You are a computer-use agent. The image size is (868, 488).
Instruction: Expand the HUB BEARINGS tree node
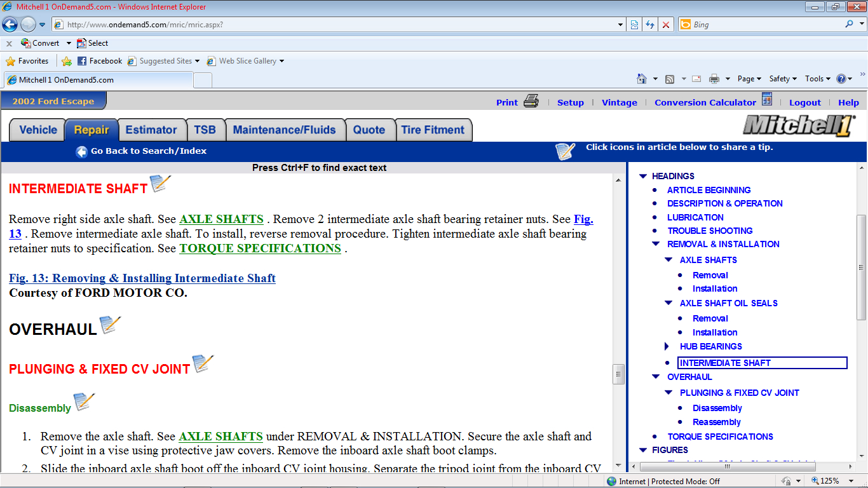667,346
